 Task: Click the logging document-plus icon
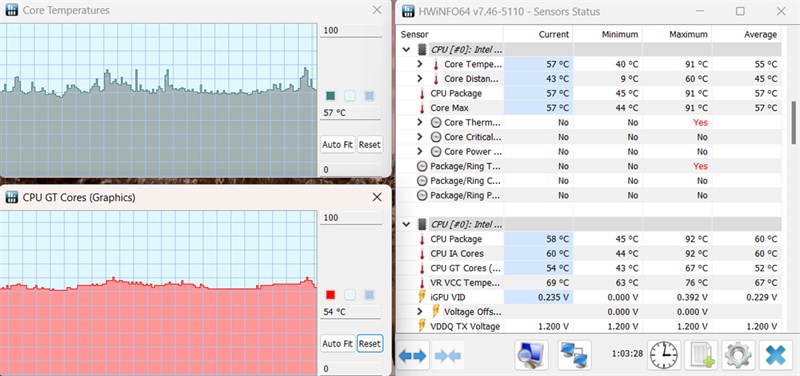pyautogui.click(x=702, y=355)
